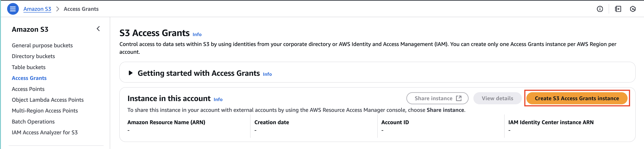The height and width of the screenshot is (149, 644).
Task: Open Batch Operations page
Action: (x=33, y=122)
